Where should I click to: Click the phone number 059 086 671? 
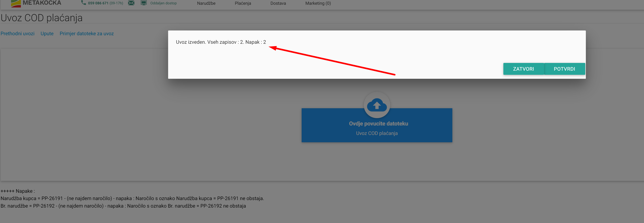98,3
